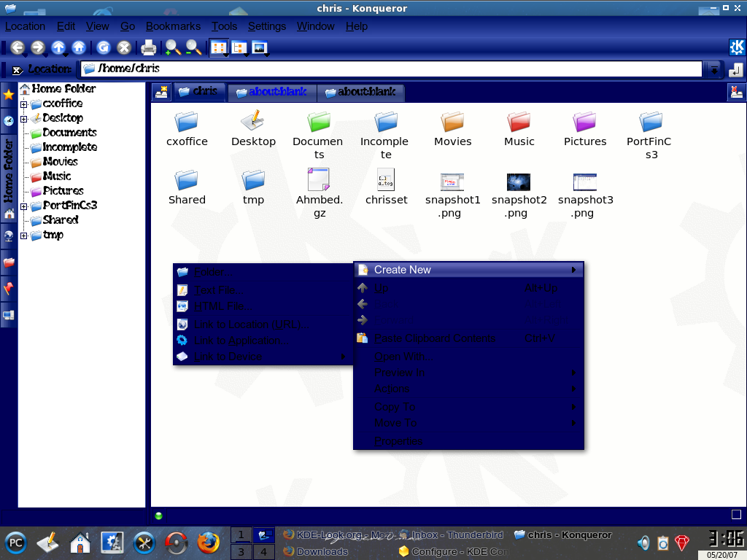
Task: Open the Downloads taskbar entry
Action: point(315,551)
